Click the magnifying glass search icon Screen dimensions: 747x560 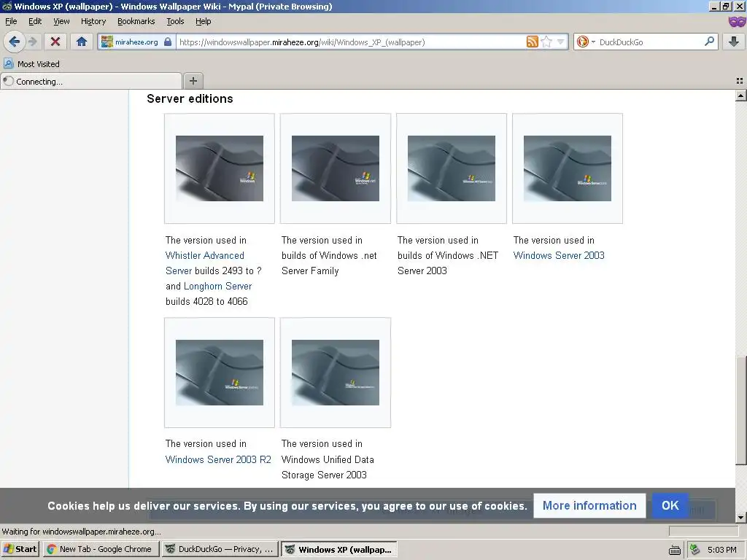tap(709, 42)
